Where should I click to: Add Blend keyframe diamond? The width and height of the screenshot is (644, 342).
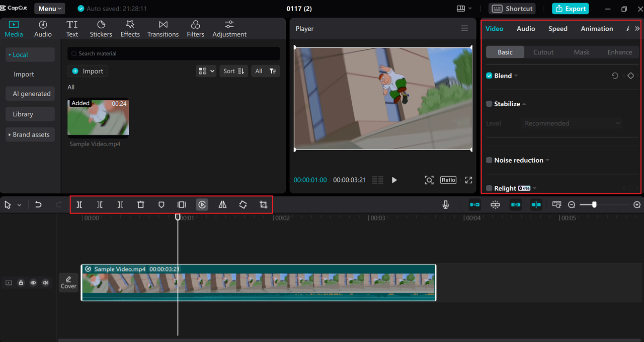click(630, 76)
